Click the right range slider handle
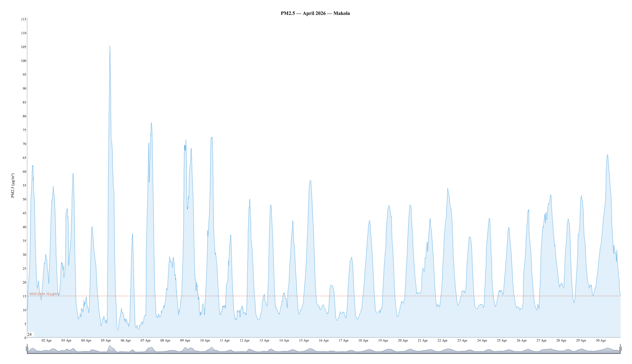Viewport: 632px width, 364px height. click(620, 349)
